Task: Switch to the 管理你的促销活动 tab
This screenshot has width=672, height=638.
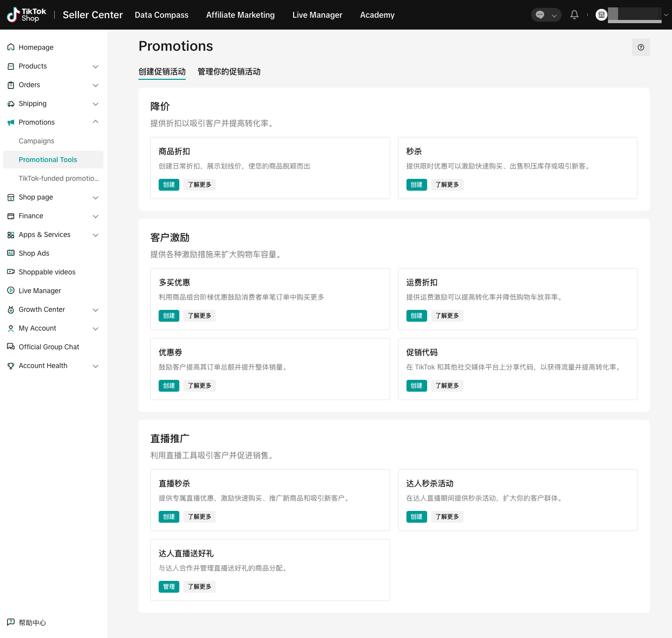Action: [229, 71]
